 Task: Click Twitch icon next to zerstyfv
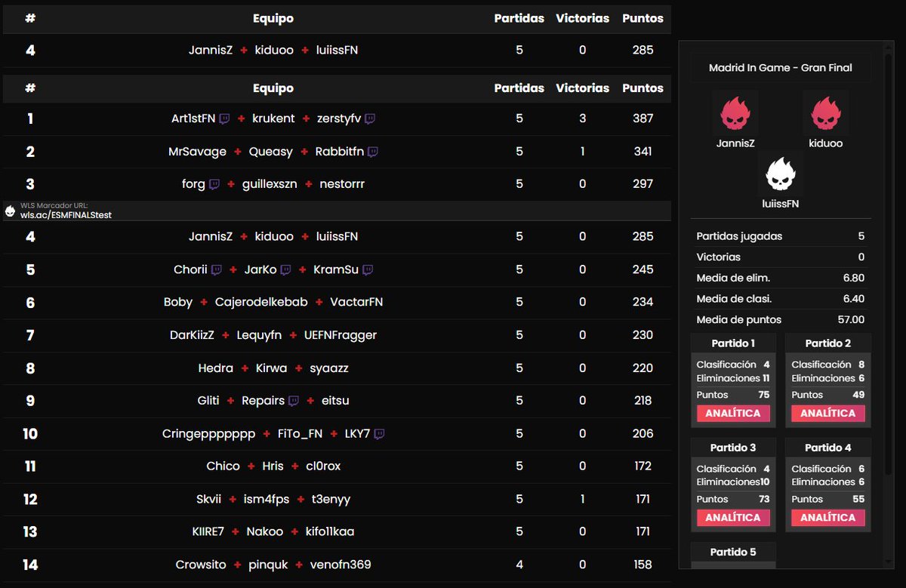click(x=370, y=119)
